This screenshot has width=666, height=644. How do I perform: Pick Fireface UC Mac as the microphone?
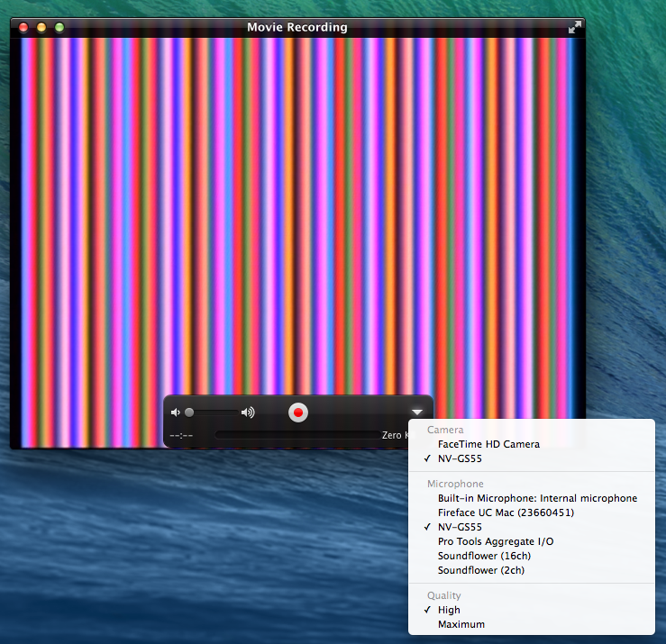pyautogui.click(x=506, y=512)
